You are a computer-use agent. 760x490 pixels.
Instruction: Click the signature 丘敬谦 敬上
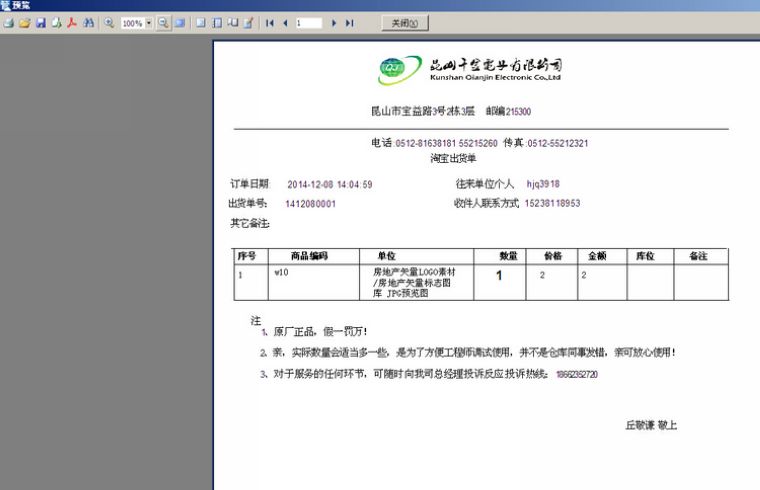tap(651, 425)
